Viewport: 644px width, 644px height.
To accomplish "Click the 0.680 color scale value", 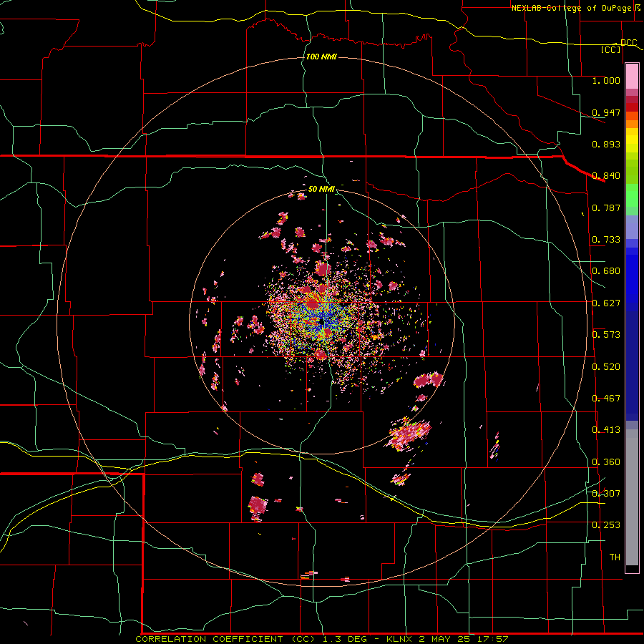I will [x=606, y=271].
